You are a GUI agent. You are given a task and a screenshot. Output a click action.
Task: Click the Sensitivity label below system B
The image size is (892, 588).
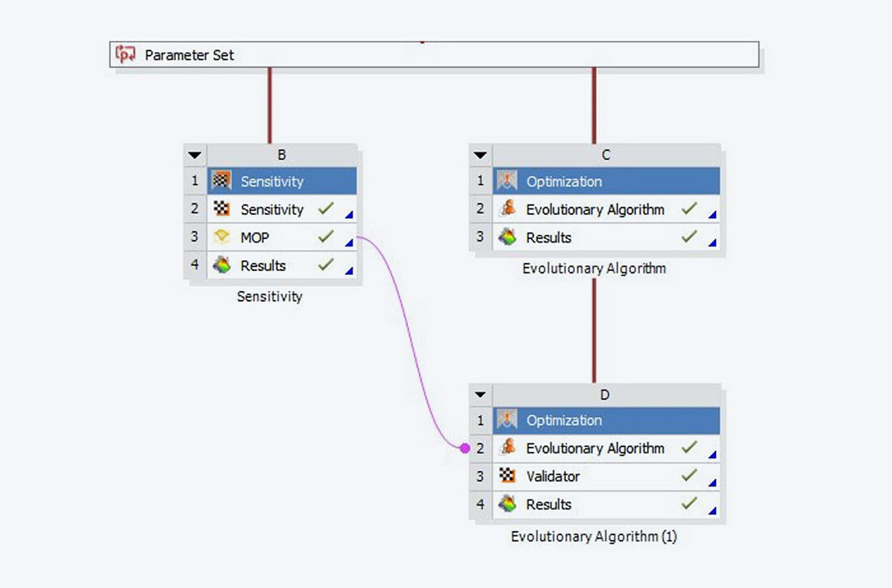(269, 297)
